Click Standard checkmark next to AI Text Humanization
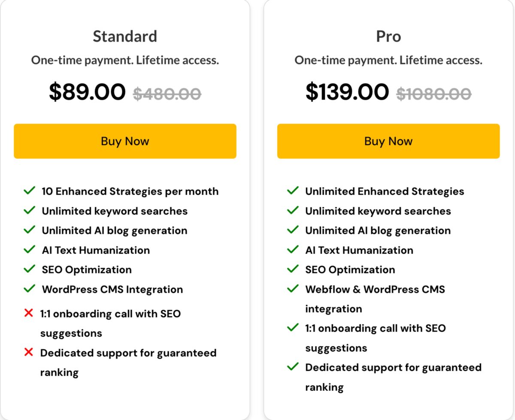Image resolution: width=515 pixels, height=420 pixels. (30, 249)
